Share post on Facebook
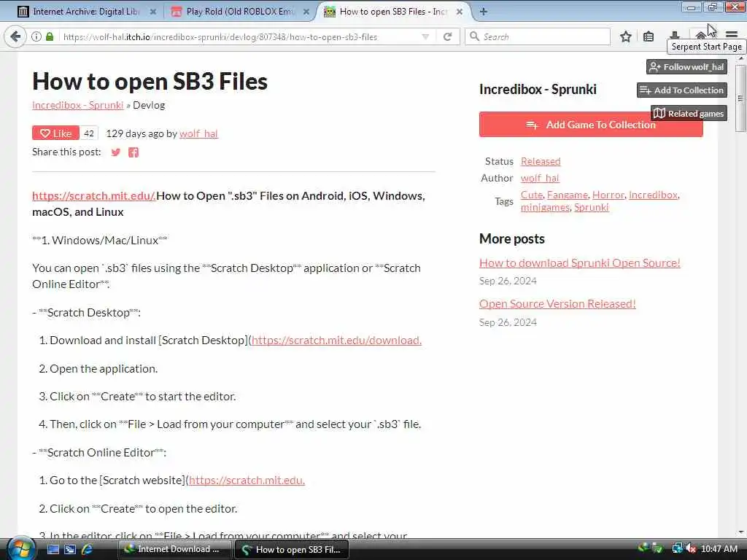This screenshot has width=747, height=560. pyautogui.click(x=133, y=152)
